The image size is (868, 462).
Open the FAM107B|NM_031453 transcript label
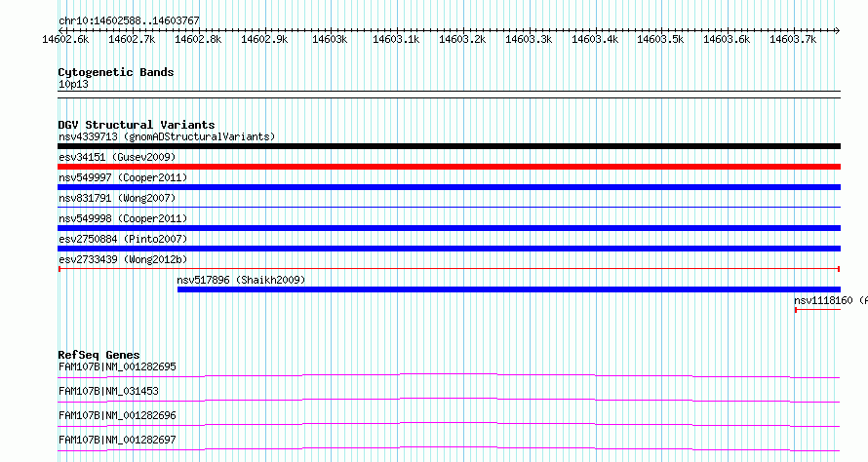108,391
